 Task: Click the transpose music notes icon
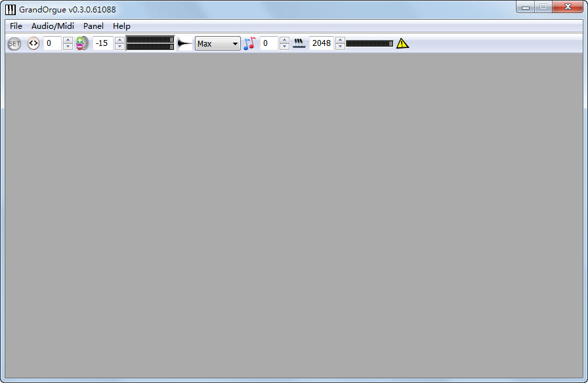click(249, 43)
